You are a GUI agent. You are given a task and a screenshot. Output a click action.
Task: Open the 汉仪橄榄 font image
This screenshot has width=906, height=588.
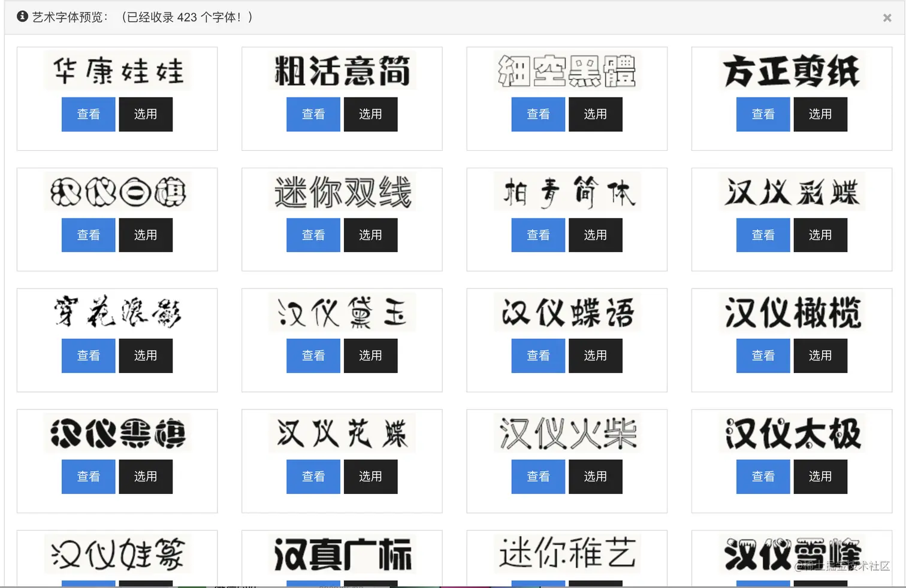(x=792, y=313)
